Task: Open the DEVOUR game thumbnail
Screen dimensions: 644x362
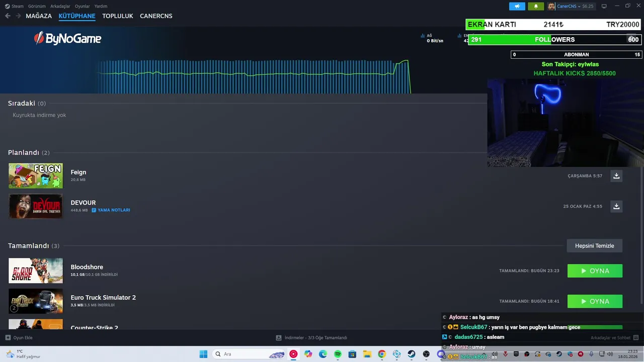Action: coord(36,206)
